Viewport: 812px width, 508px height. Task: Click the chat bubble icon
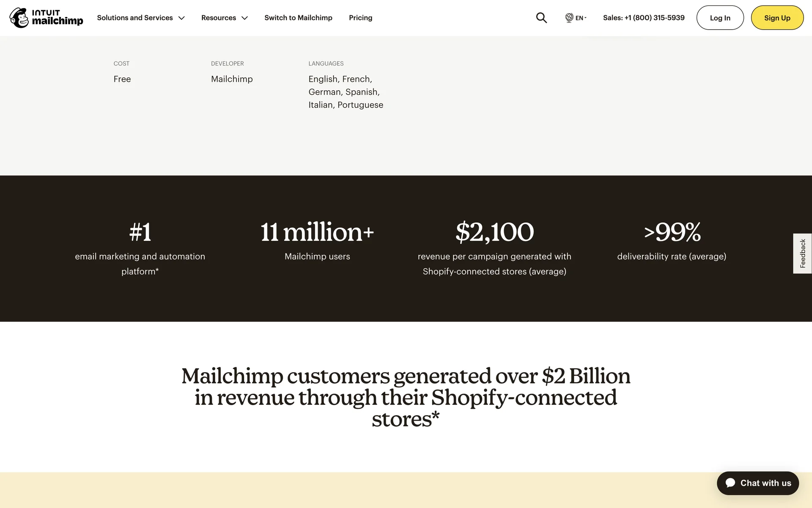click(730, 483)
